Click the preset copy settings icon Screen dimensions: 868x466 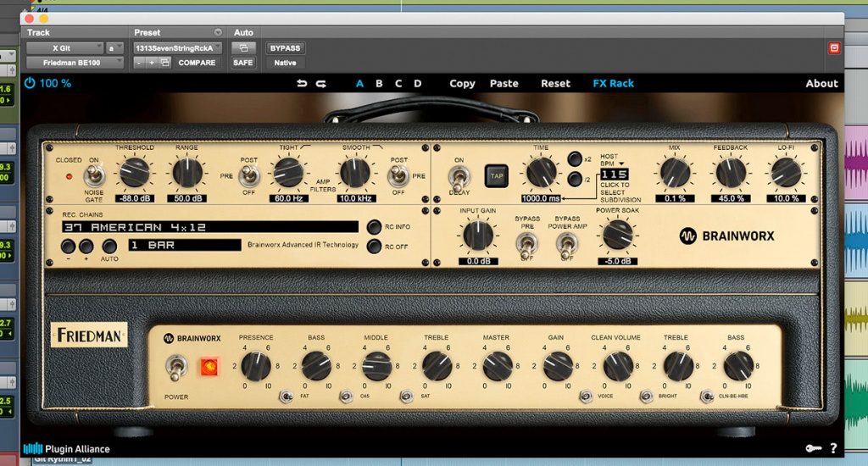pos(165,63)
